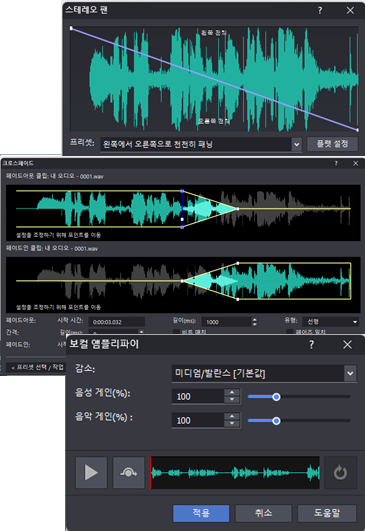The image size is (365, 531).
Task: Decrease 음악 게인 value with down arrow
Action: 232,424
